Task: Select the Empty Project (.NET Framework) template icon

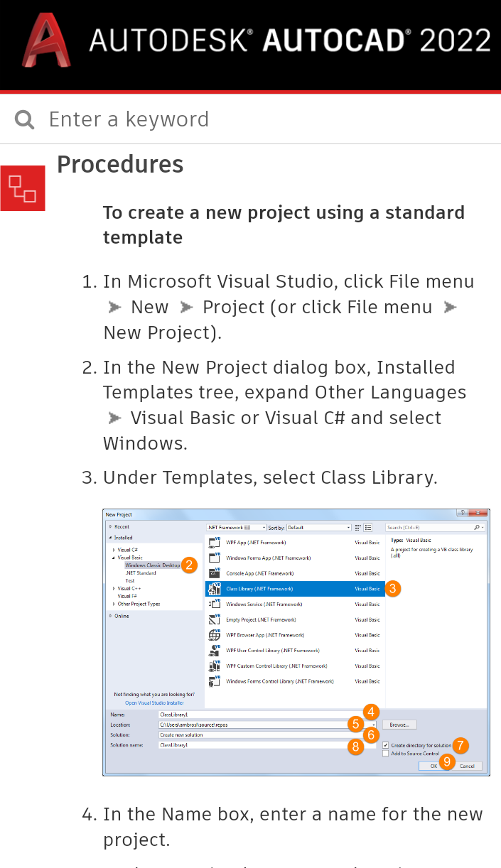Action: [x=213, y=620]
